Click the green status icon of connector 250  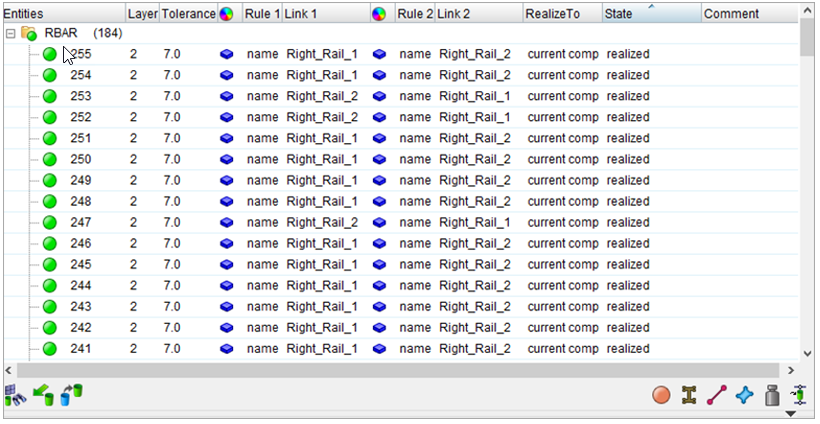(x=50, y=159)
